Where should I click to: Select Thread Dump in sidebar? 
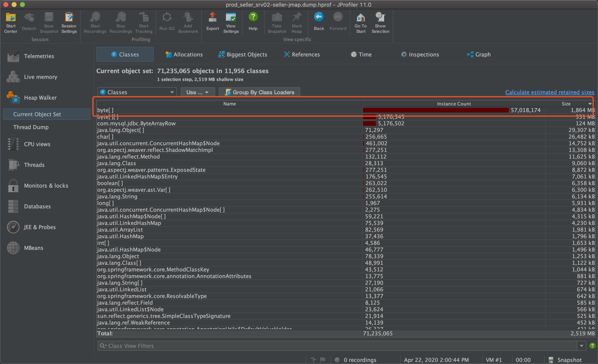click(31, 127)
